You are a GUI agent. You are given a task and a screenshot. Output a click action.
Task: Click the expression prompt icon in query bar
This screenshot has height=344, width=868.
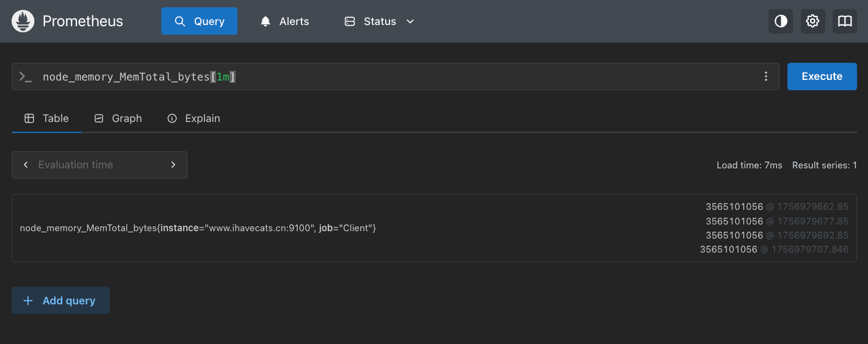[x=26, y=77]
